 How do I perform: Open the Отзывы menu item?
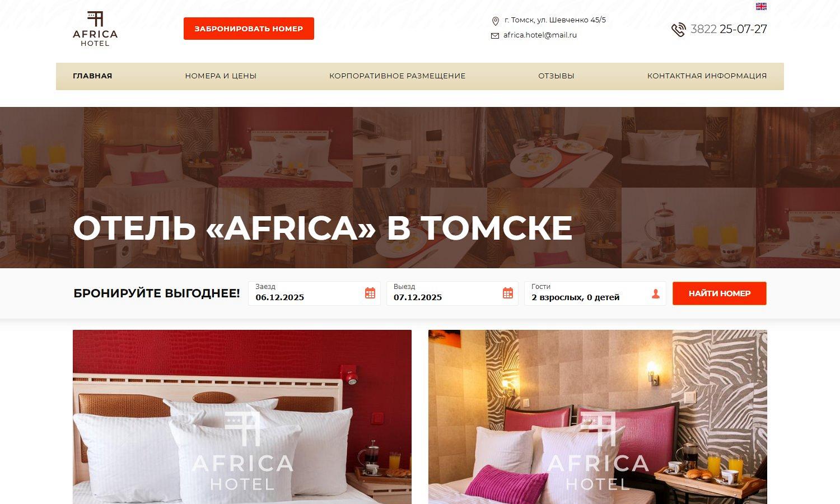tap(556, 76)
